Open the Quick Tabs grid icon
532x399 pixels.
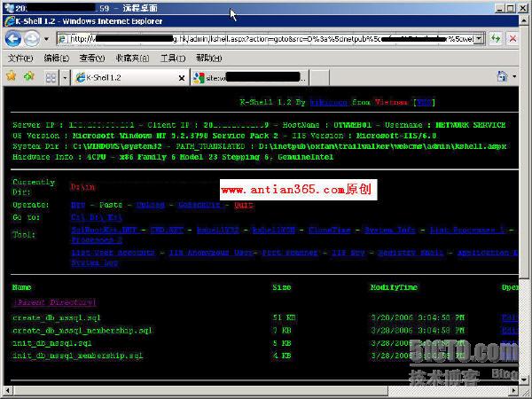(x=51, y=78)
